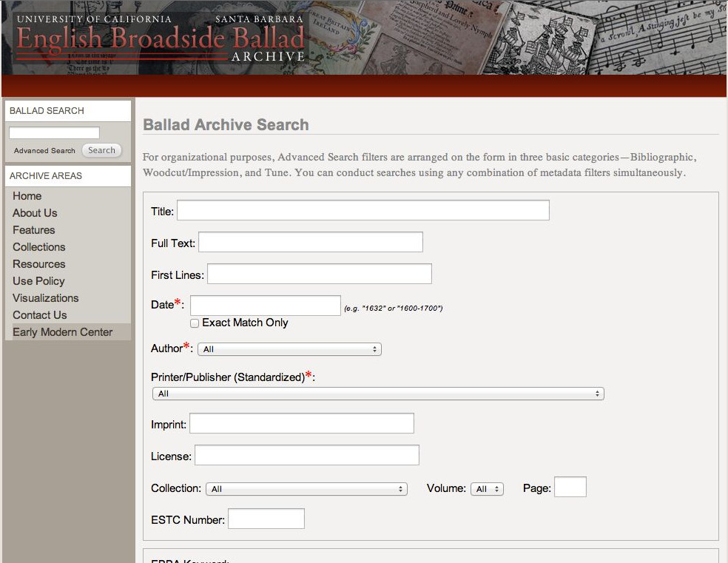Click the English Broadside Ballad Archive logo
The image size is (728, 563).
[x=161, y=38]
